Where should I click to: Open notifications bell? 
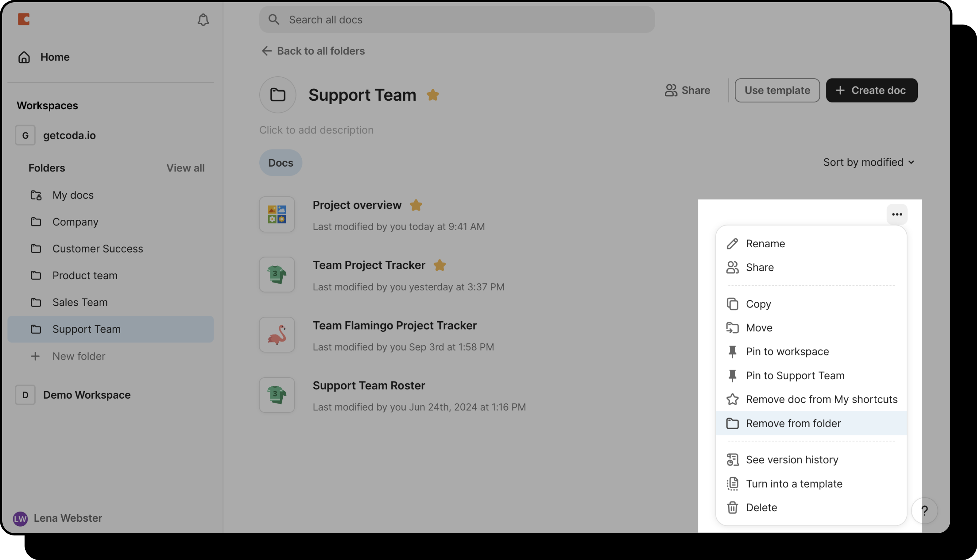pos(203,20)
